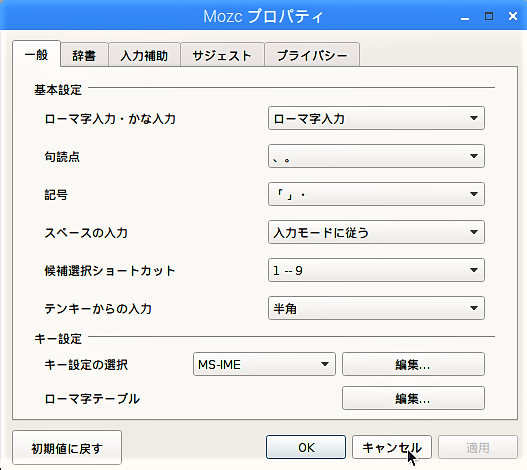Screen dimensions: 527x470
Task: Click the 初期値に戻す reset button
Action: (67, 448)
